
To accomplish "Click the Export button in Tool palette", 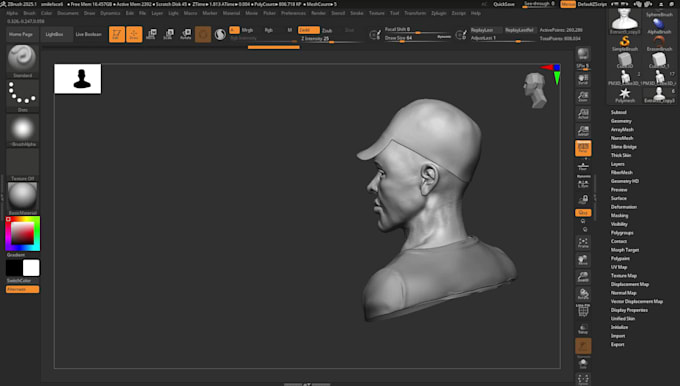I will pyautogui.click(x=618, y=344).
